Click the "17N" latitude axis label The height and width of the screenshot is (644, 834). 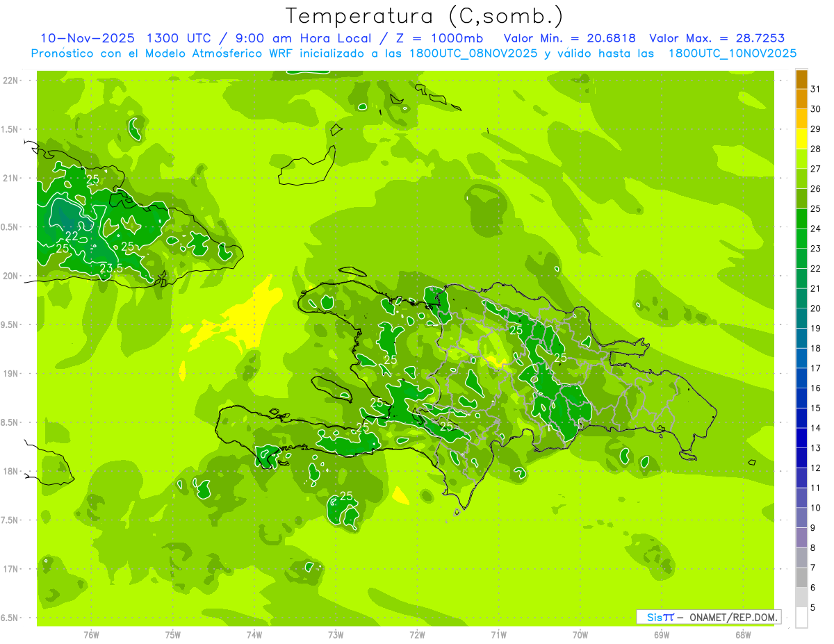pyautogui.click(x=10, y=570)
